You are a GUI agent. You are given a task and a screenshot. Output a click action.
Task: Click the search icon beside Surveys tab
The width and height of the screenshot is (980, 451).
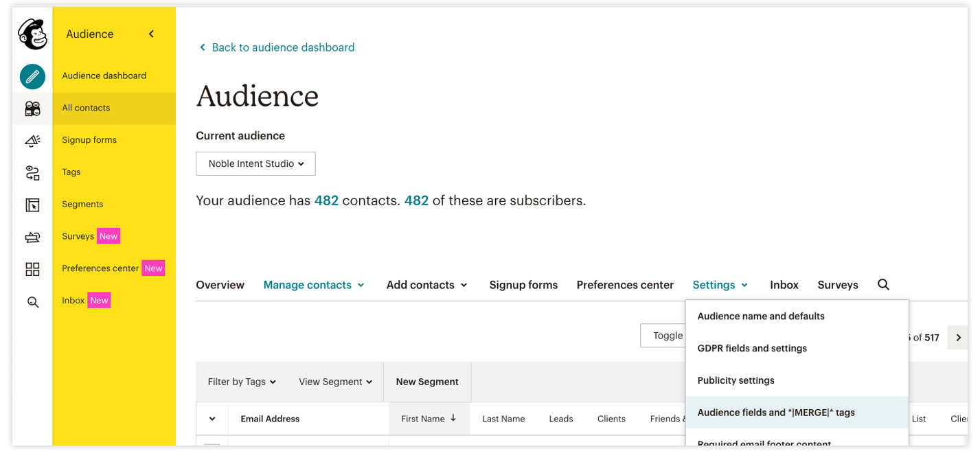(x=883, y=285)
